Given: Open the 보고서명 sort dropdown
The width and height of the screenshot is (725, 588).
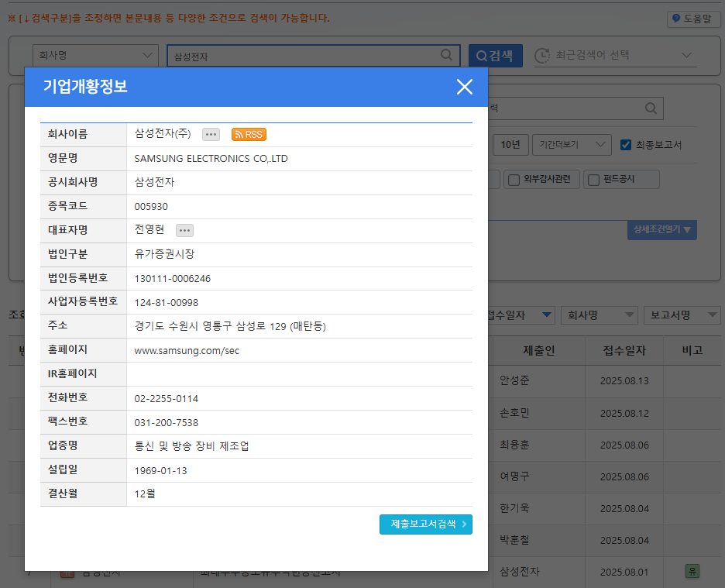Looking at the screenshot, I should coord(682,315).
